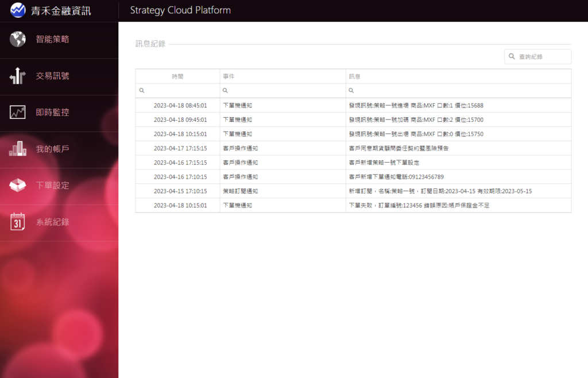This screenshot has height=378, width=588.
Task: Click the 訊息紀錄 section heading
Action: (x=150, y=44)
